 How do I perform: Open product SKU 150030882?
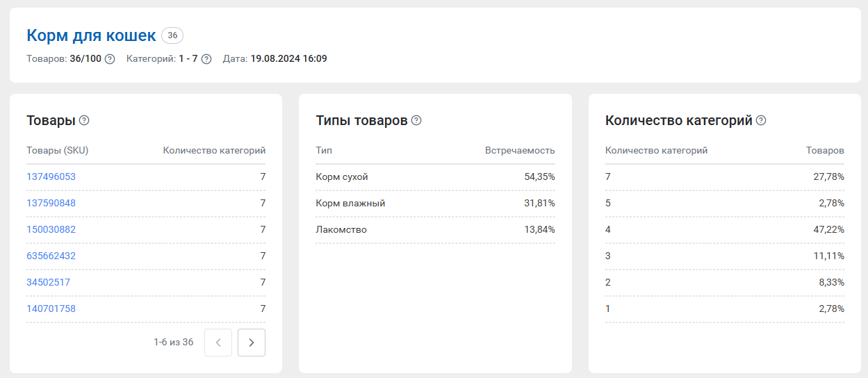point(51,230)
